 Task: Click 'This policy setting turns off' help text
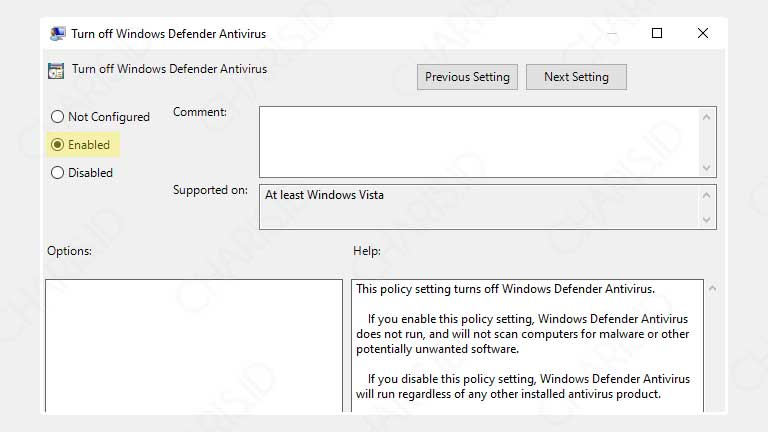point(505,289)
